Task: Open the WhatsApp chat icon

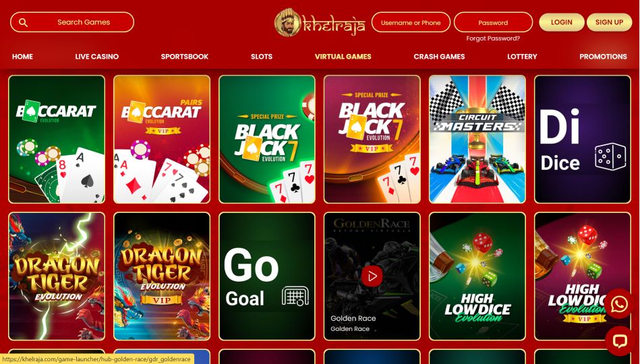Action: 619,303
